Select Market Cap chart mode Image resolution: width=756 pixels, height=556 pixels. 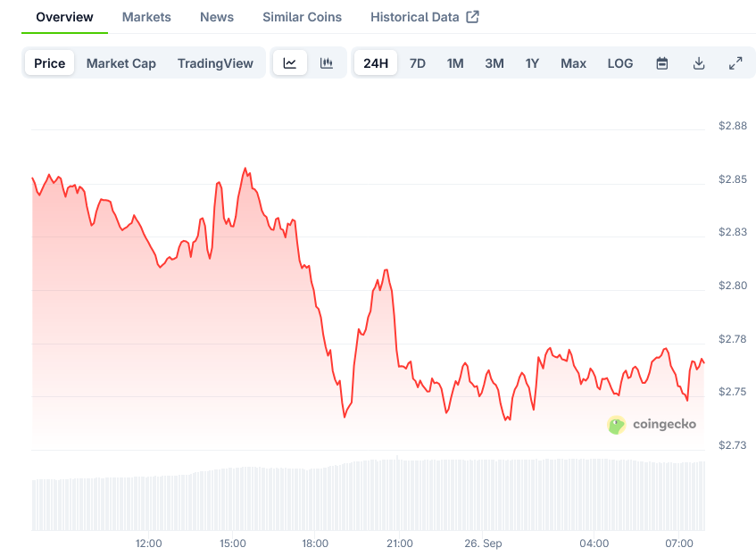(121, 63)
